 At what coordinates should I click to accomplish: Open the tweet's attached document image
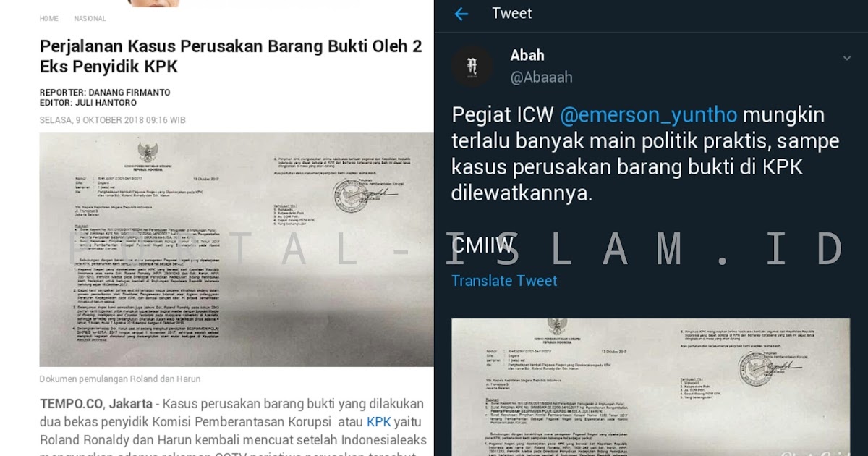point(650,387)
